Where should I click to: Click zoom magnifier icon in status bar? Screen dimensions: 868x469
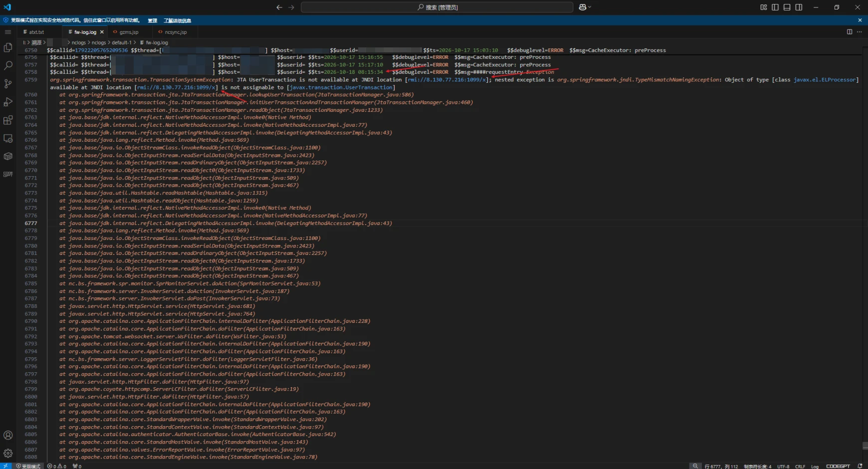pos(695,466)
